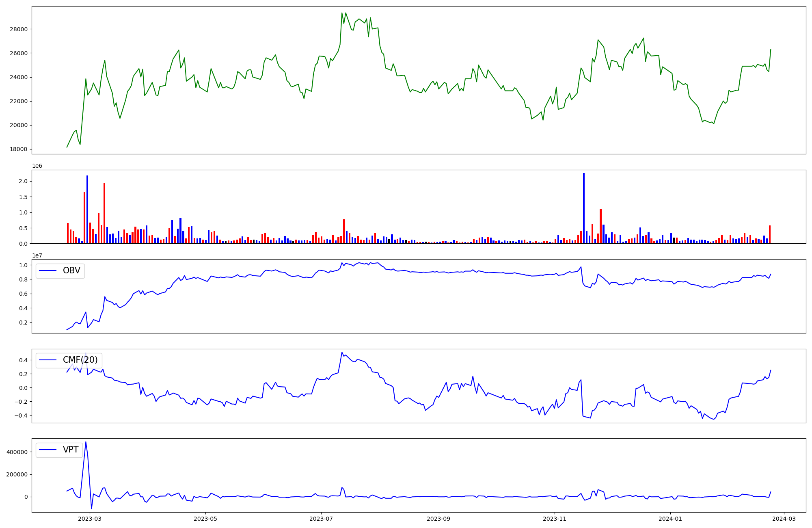Click the 1e7 scale label above the OBV chart
Screen dimensions: 812x528
[x=37, y=255]
